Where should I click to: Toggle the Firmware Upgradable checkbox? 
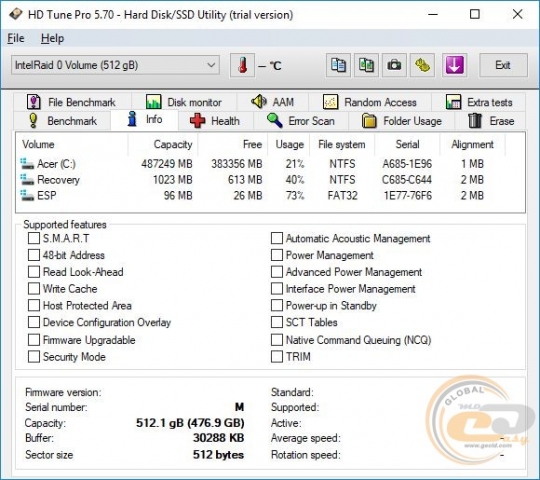click(x=34, y=340)
